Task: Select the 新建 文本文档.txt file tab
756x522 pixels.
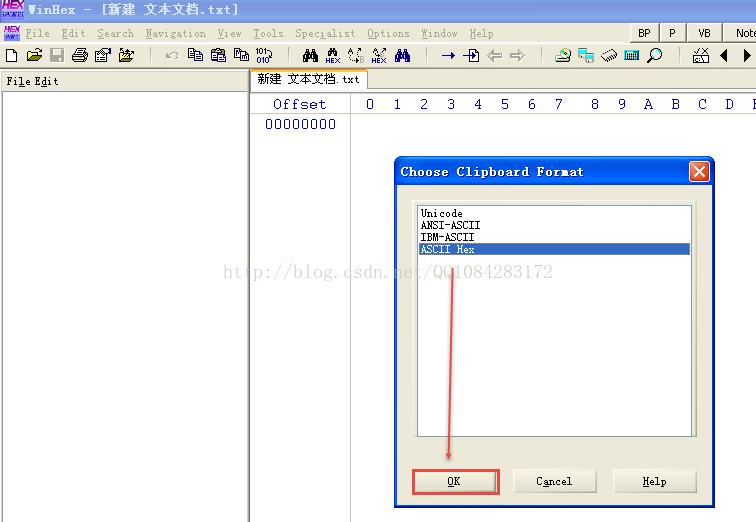Action: (x=309, y=79)
